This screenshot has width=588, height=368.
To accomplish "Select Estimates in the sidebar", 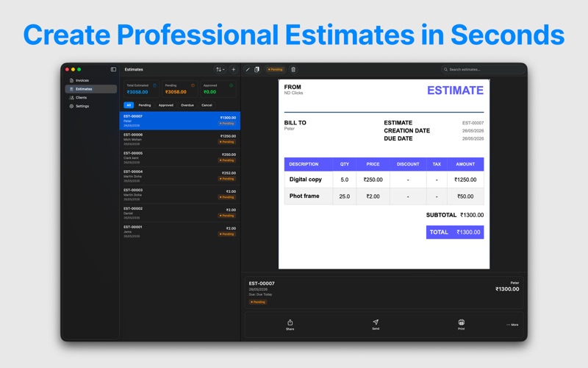I will (x=91, y=89).
